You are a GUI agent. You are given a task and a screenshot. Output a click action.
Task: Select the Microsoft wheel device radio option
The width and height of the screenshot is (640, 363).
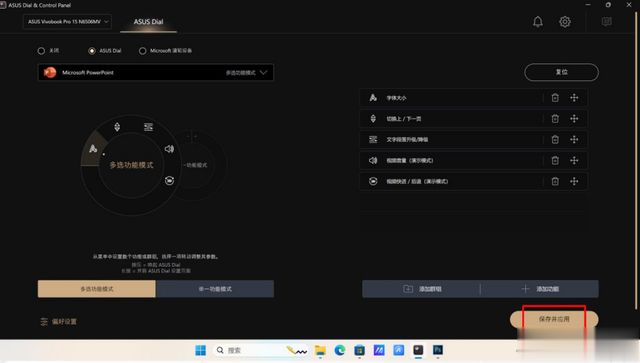142,51
